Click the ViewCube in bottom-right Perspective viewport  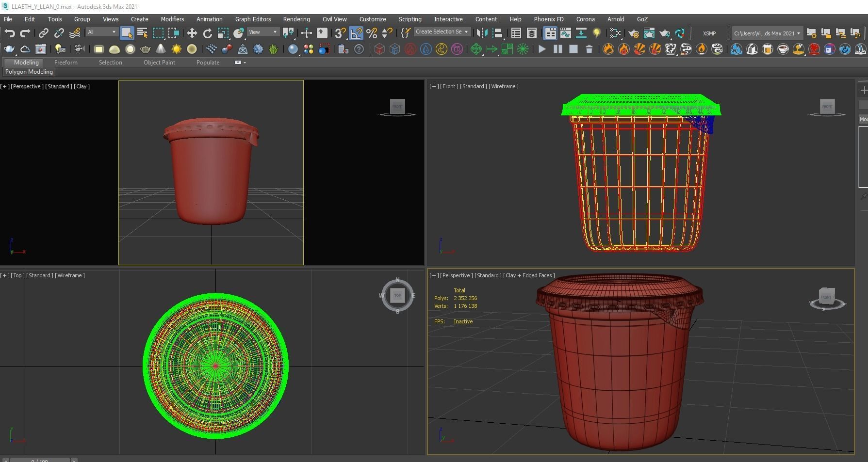tap(827, 295)
